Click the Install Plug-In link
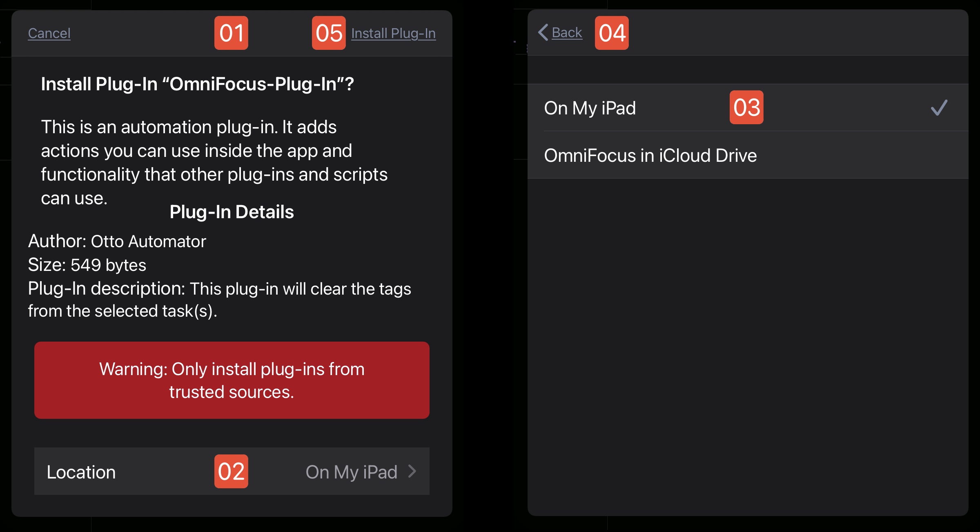 (x=393, y=33)
